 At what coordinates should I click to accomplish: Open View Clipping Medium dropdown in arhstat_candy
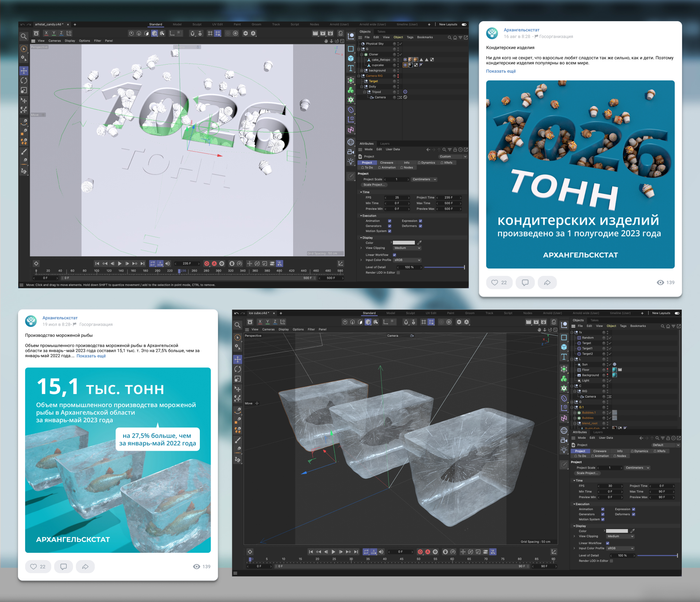[x=407, y=248]
